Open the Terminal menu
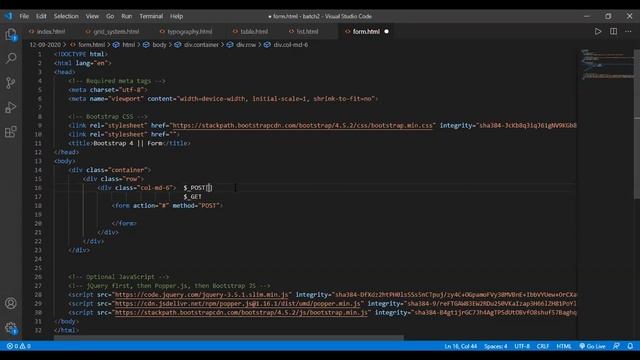Image resolution: width=640 pixels, height=360 pixels. pos(151,16)
